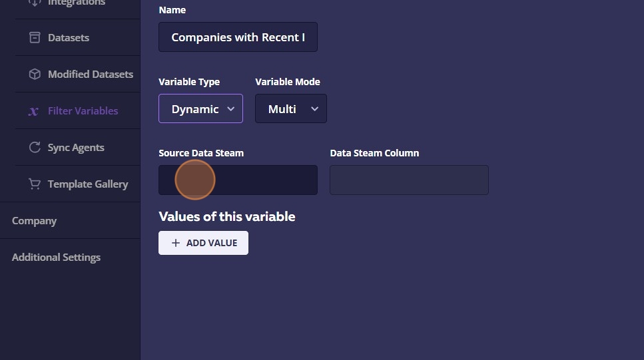Click the Sync Agents refresh icon
Viewport: 644px width, 360px height.
click(x=35, y=147)
